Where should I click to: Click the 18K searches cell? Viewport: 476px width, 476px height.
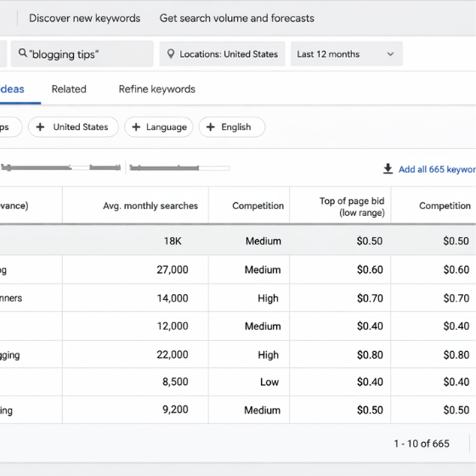[135, 241]
